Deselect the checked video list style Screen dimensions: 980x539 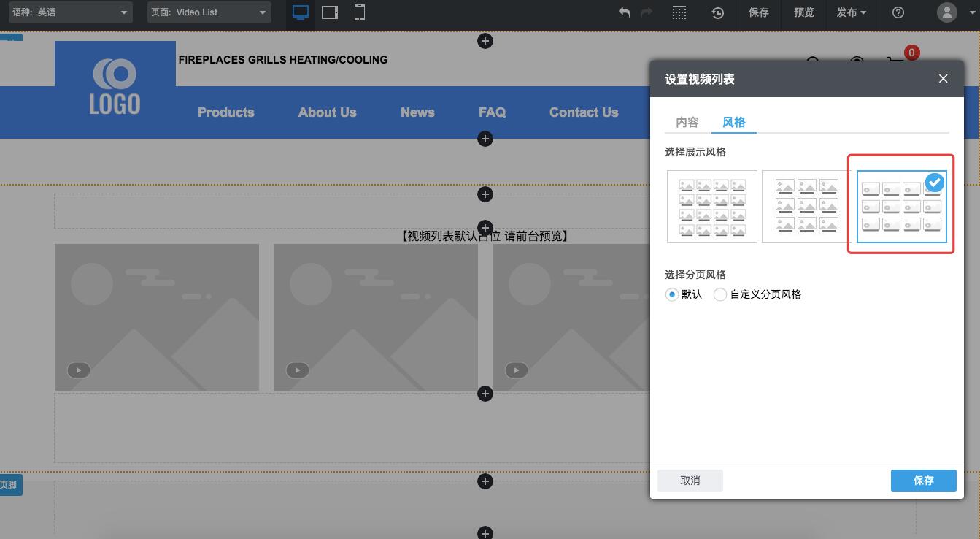click(934, 183)
